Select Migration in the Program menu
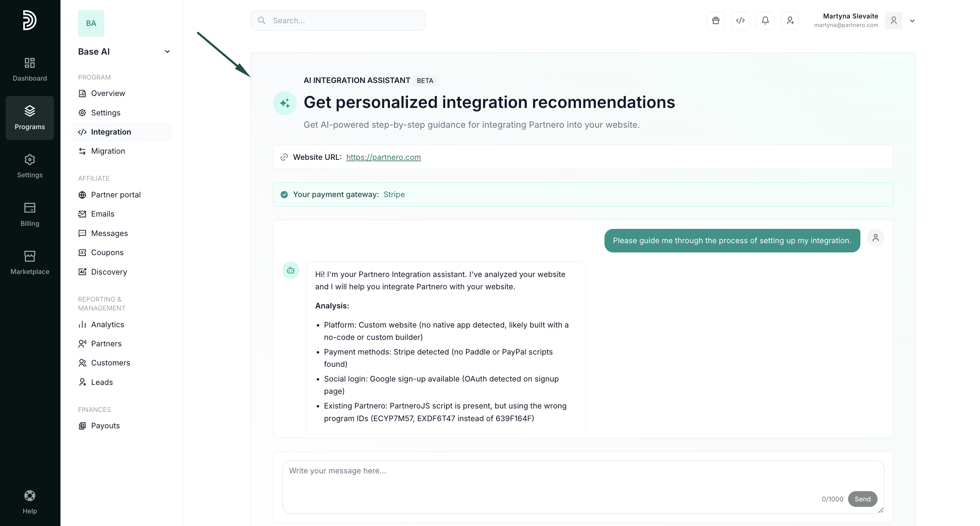 coord(108,151)
